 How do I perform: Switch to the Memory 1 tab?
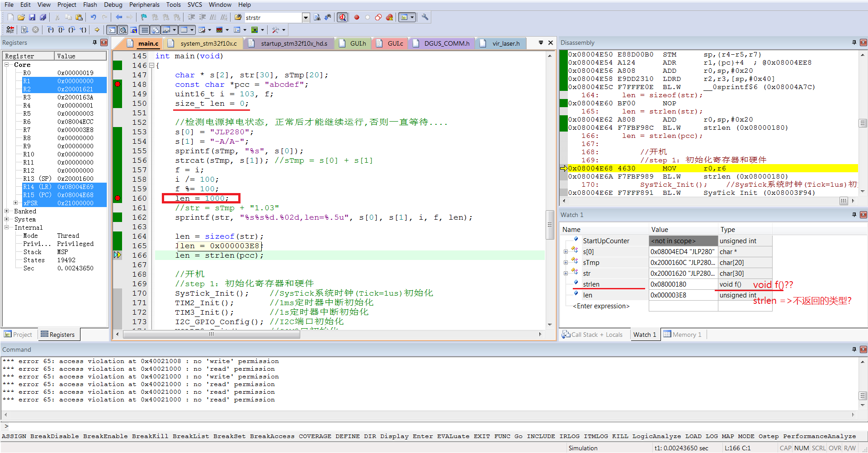682,335
